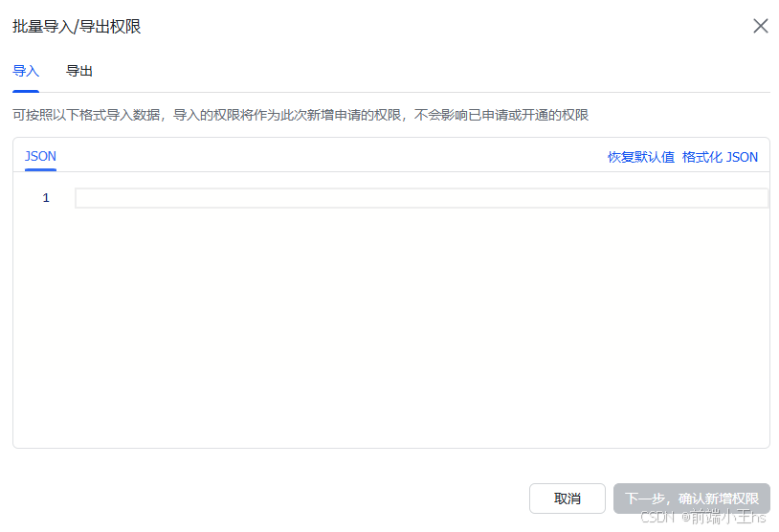Focus line 1 of the JSON editor
The image size is (779, 532).
click(x=421, y=198)
